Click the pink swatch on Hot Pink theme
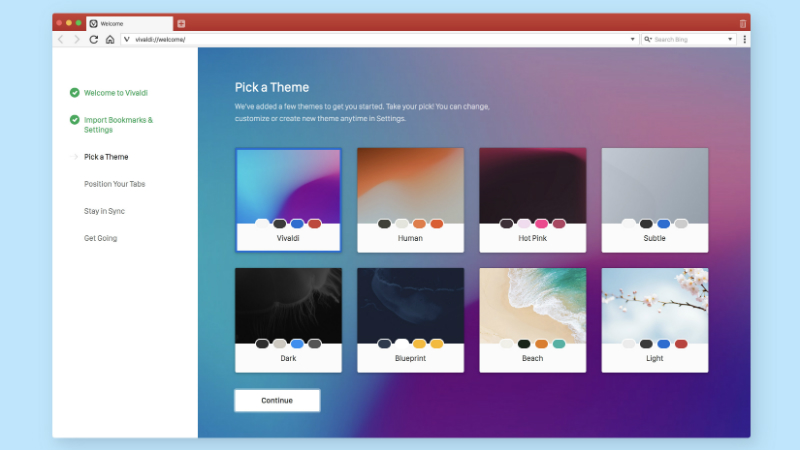800x450 pixels. [541, 223]
